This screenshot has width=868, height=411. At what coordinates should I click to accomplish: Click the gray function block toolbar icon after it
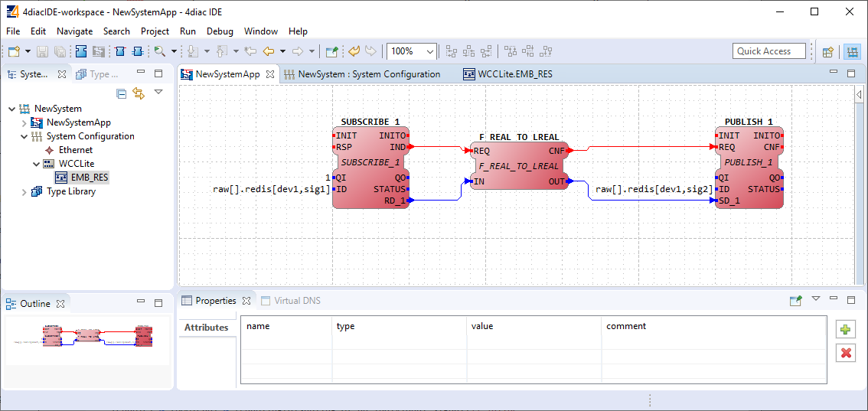click(x=99, y=51)
